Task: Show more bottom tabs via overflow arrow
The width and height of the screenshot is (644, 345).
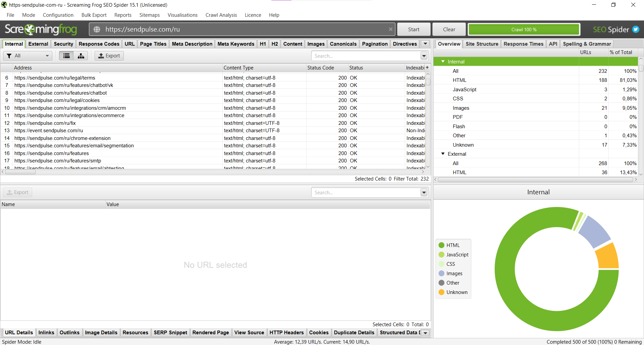Action: click(x=425, y=333)
